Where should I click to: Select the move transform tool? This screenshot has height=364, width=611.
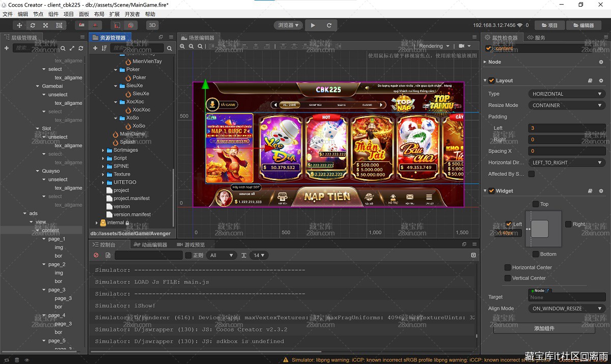(x=20, y=25)
